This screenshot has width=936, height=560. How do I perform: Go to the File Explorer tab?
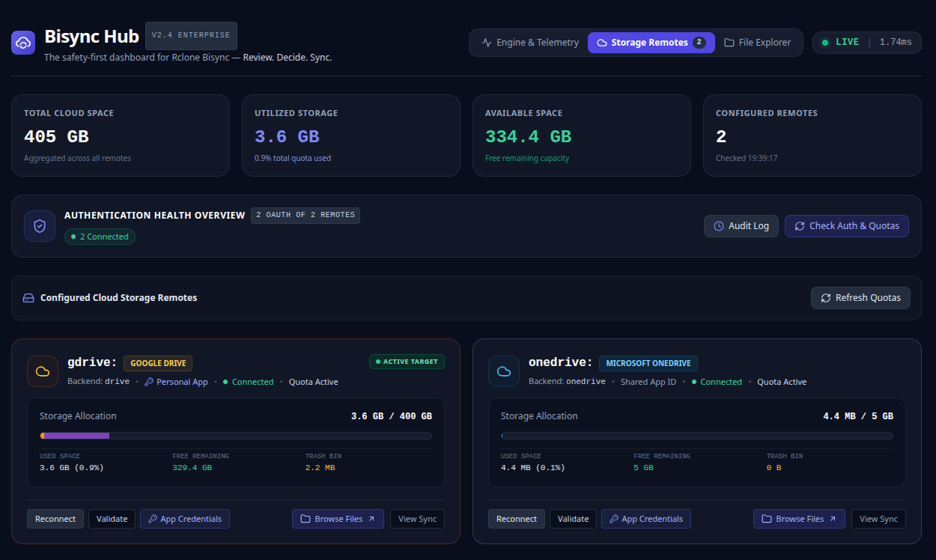pyautogui.click(x=757, y=43)
